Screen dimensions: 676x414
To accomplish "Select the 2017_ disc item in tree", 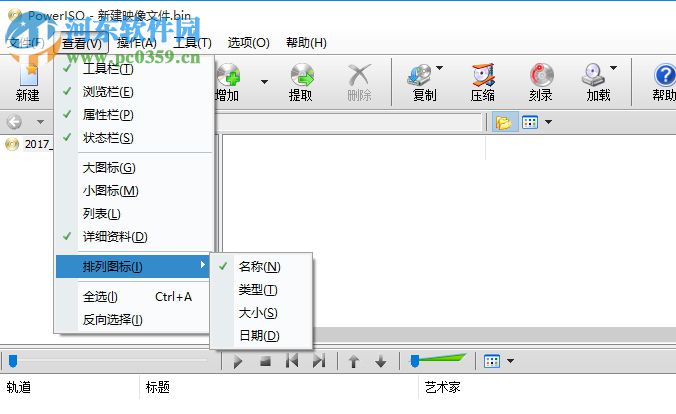I will (29, 144).
